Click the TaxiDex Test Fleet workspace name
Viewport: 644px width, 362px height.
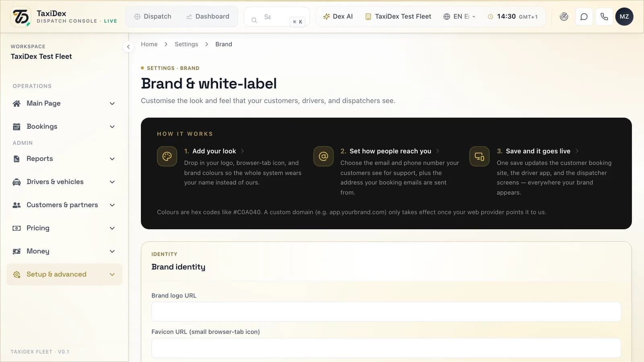click(x=41, y=57)
